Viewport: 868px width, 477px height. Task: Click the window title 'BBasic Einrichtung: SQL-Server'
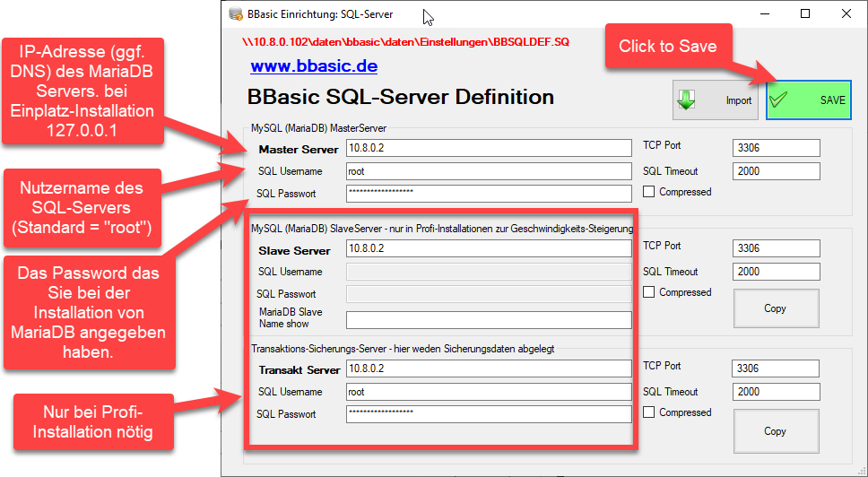[320, 14]
